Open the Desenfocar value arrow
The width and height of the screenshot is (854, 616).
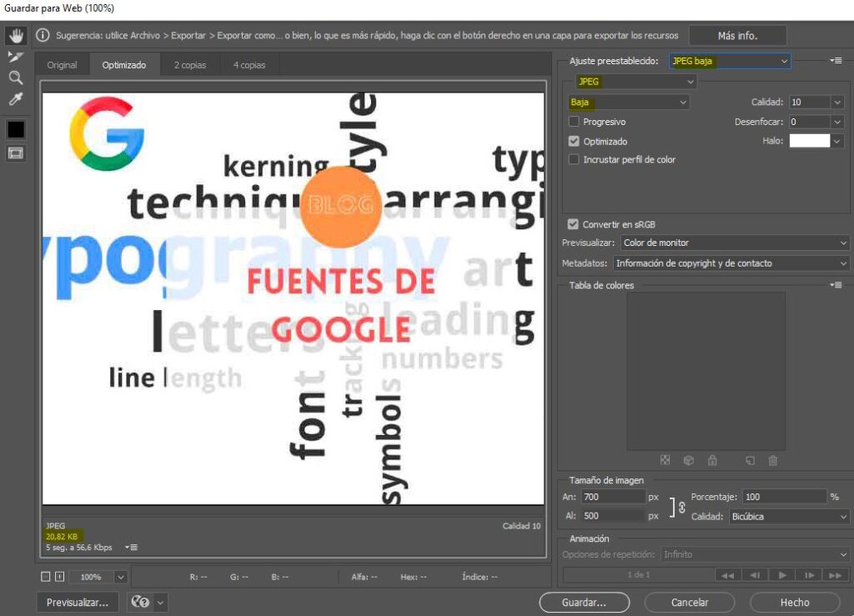tap(837, 122)
